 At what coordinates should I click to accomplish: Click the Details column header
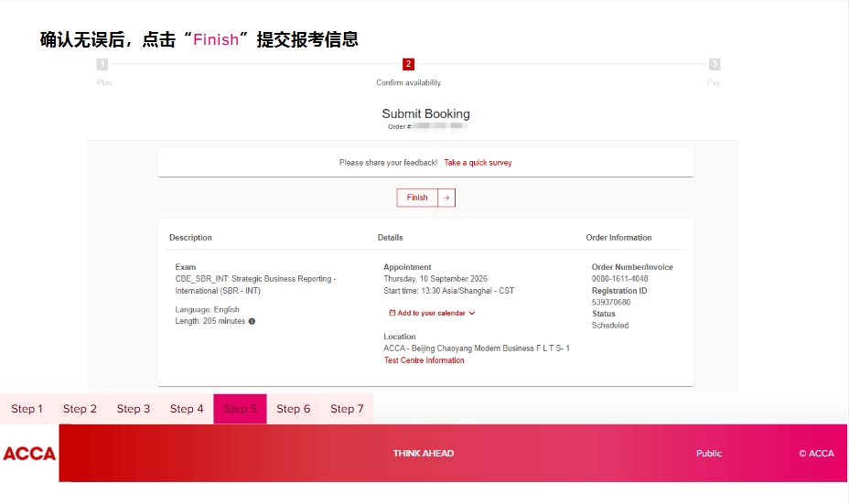390,238
